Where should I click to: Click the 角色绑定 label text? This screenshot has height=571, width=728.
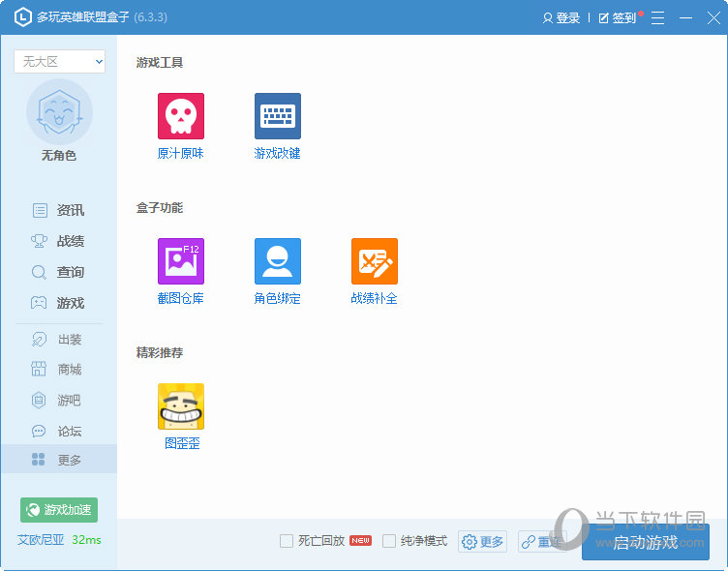278,298
